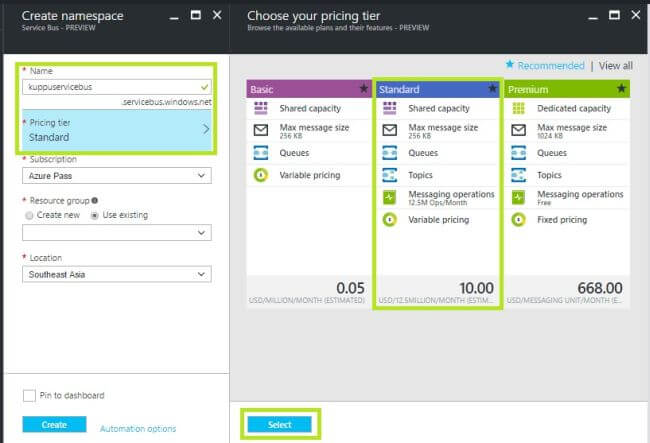Viewport: 650px width, 443px height.
Task: Click Topics icon in Premium tier
Action: pos(519,175)
